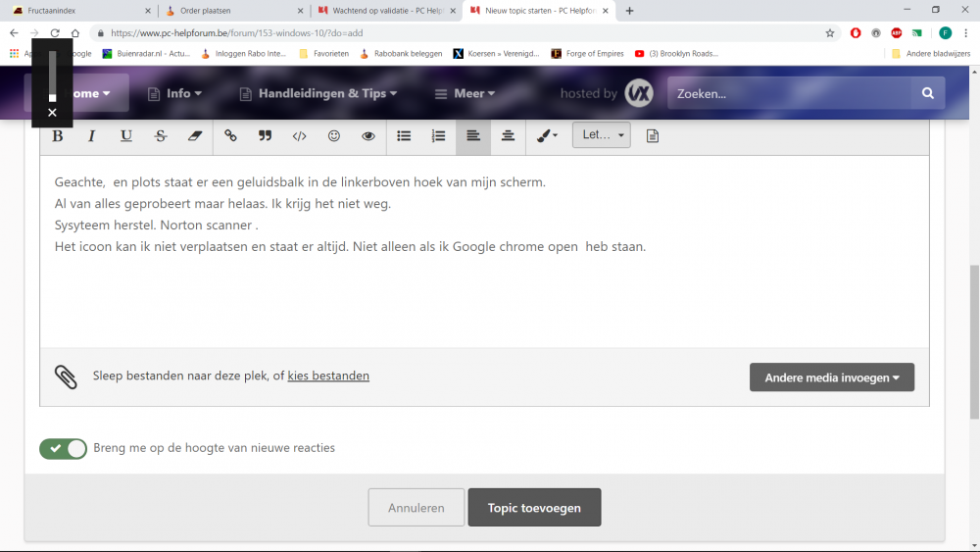Image resolution: width=980 pixels, height=552 pixels.
Task: Apply italic formatting
Action: [x=91, y=135]
